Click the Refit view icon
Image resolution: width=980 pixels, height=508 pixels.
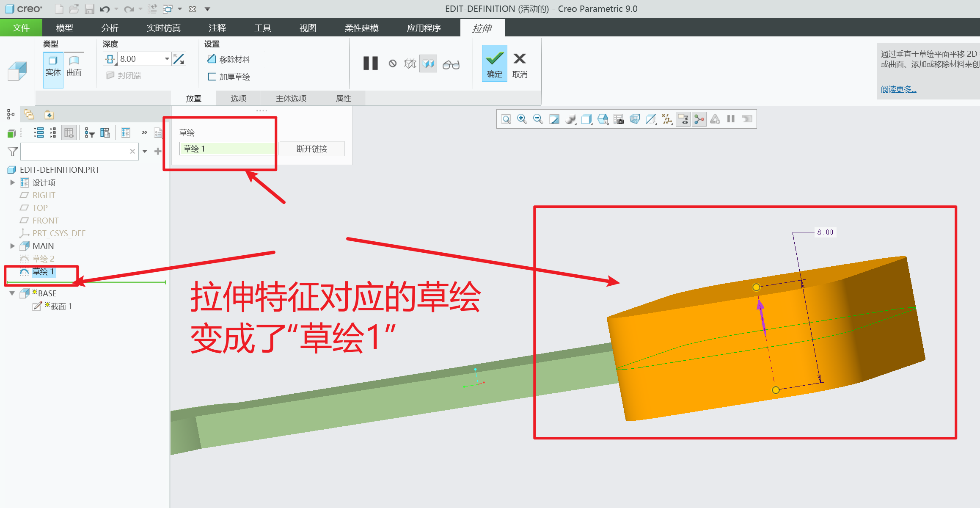506,119
